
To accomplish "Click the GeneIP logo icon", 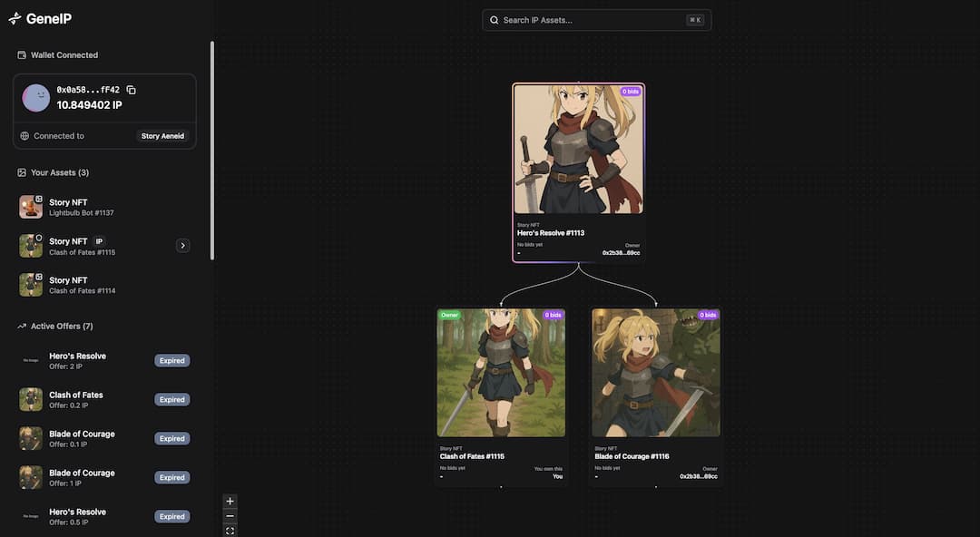I will click(x=15, y=18).
